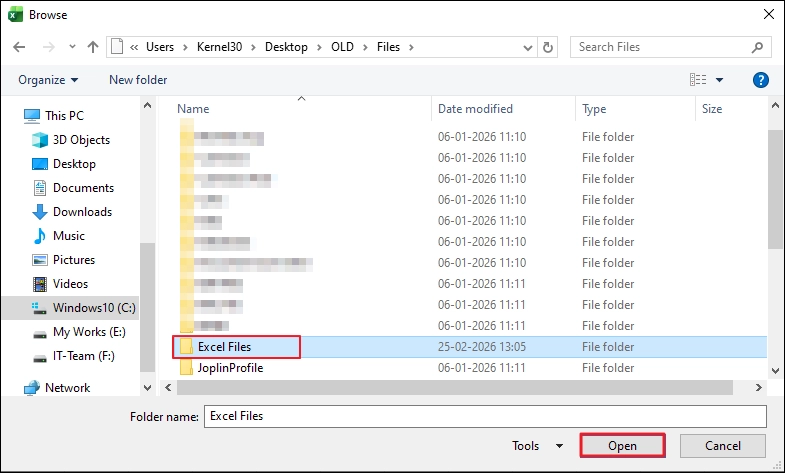Click the Files breadcrumb segment
Image resolution: width=785 pixels, height=473 pixels.
pos(388,47)
